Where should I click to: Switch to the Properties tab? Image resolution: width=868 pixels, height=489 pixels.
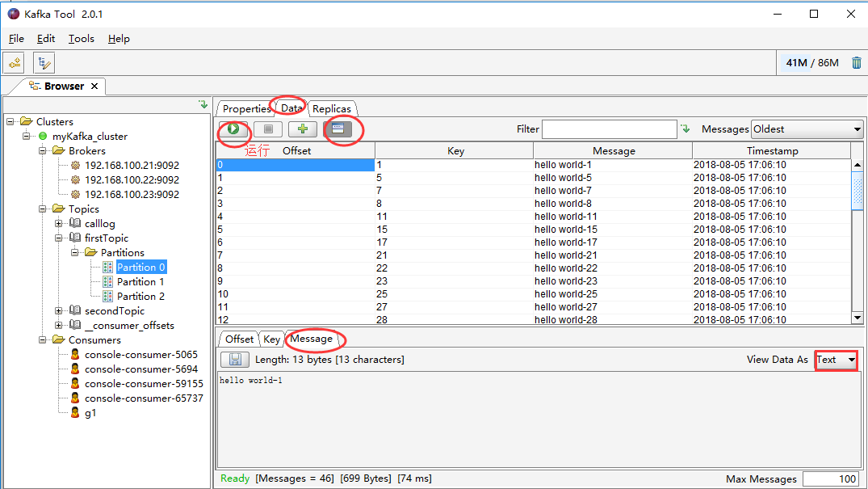coord(246,108)
